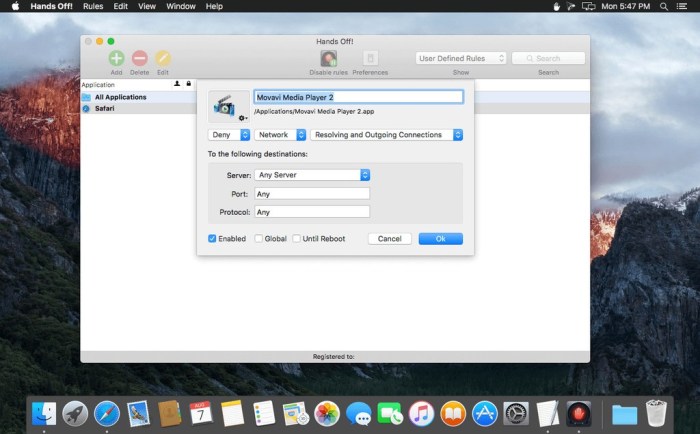Open Safari from the Dock
This screenshot has height=434, width=700.
[x=107, y=412]
